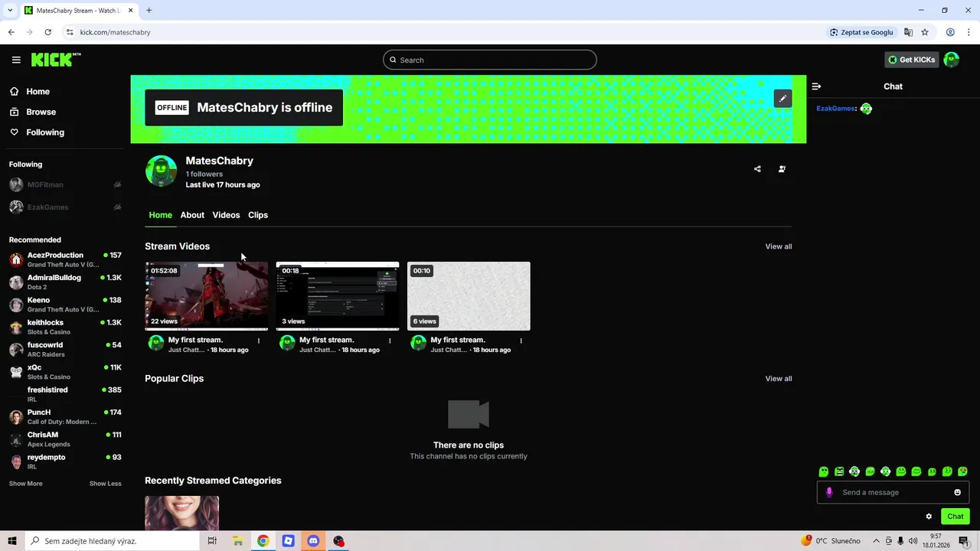
Task: Open the emoji picker in message box
Action: click(x=957, y=492)
